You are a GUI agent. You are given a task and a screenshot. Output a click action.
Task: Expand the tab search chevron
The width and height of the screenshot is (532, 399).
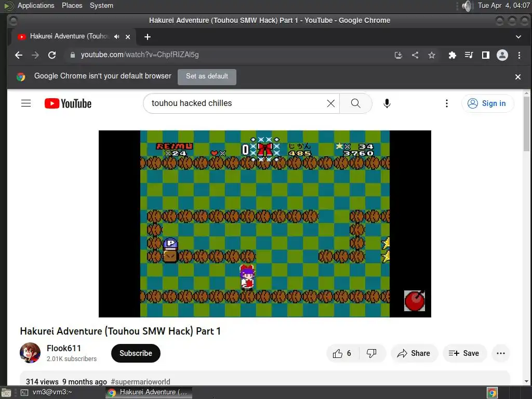tap(518, 37)
